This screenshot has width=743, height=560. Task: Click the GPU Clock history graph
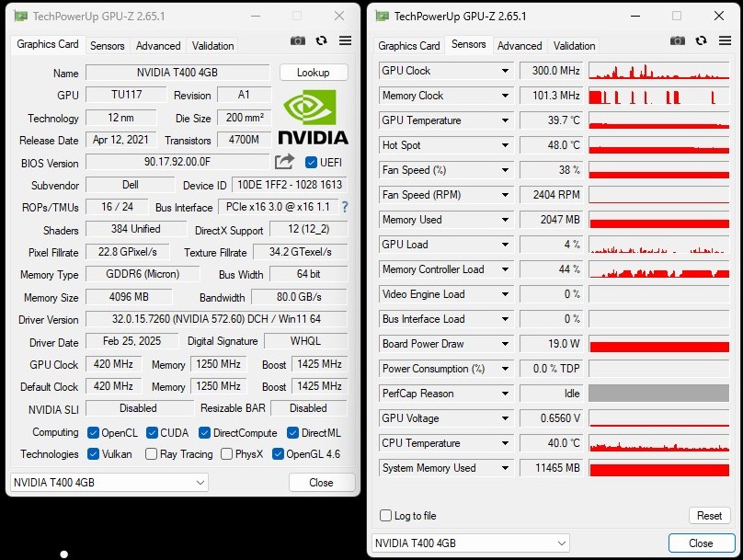658,71
